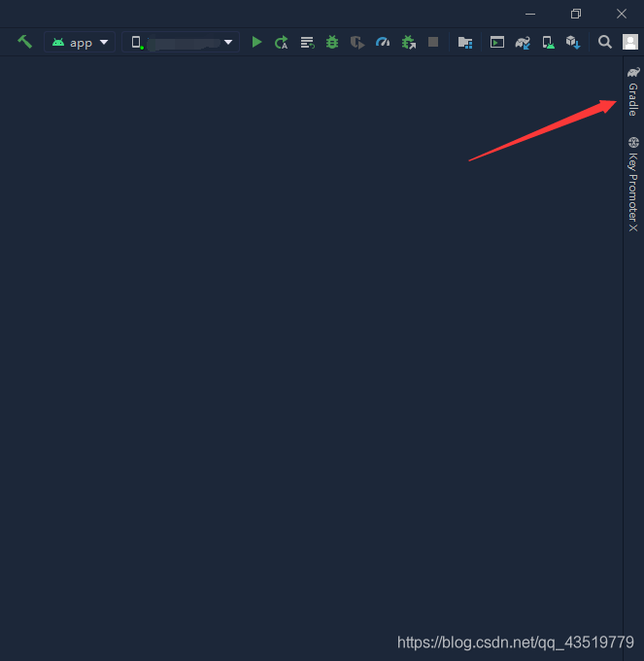Apply Code Changes icon
Image resolution: width=644 pixels, height=661 pixels.
pos(307,43)
